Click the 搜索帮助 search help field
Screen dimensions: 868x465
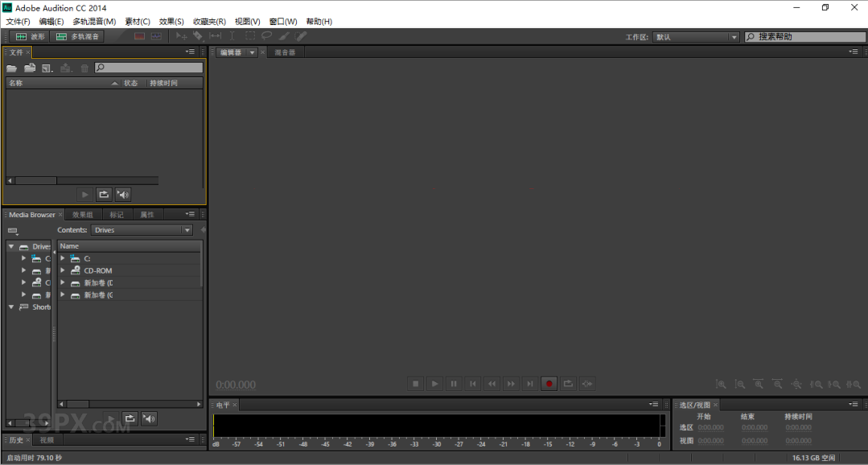(804, 37)
